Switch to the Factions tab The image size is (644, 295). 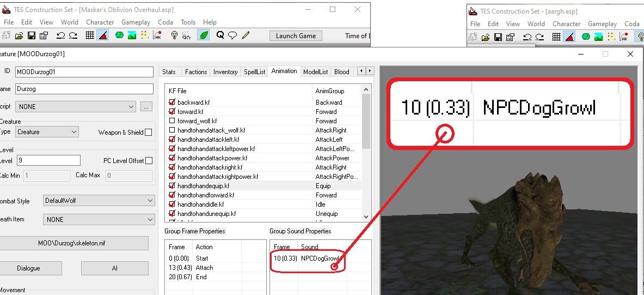(196, 71)
